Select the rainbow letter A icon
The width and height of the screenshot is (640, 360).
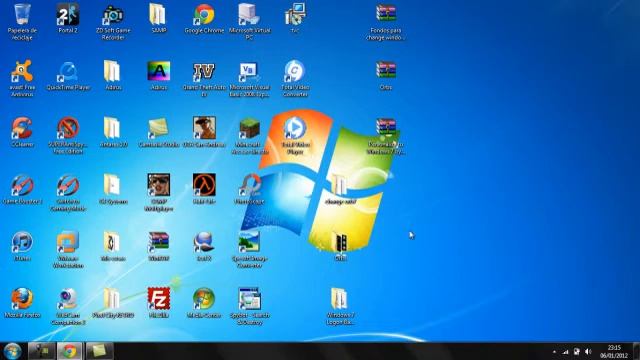[158, 71]
